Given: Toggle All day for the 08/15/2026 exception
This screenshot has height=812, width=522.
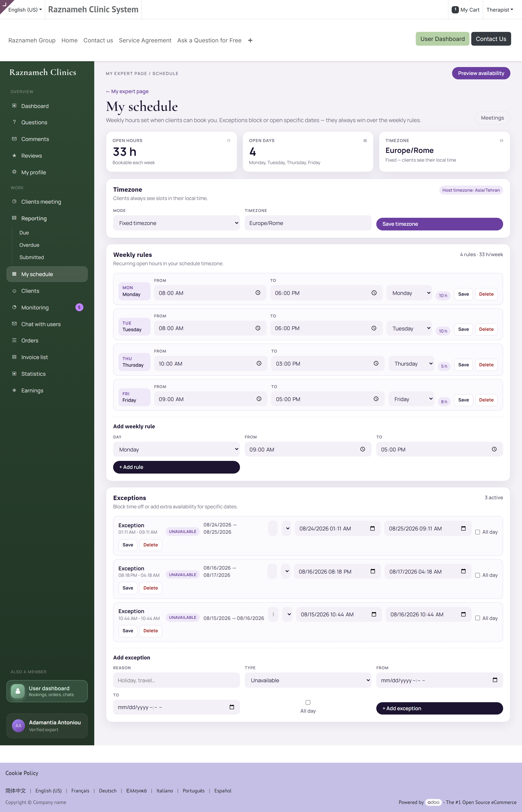Looking at the screenshot, I should click(x=478, y=618).
